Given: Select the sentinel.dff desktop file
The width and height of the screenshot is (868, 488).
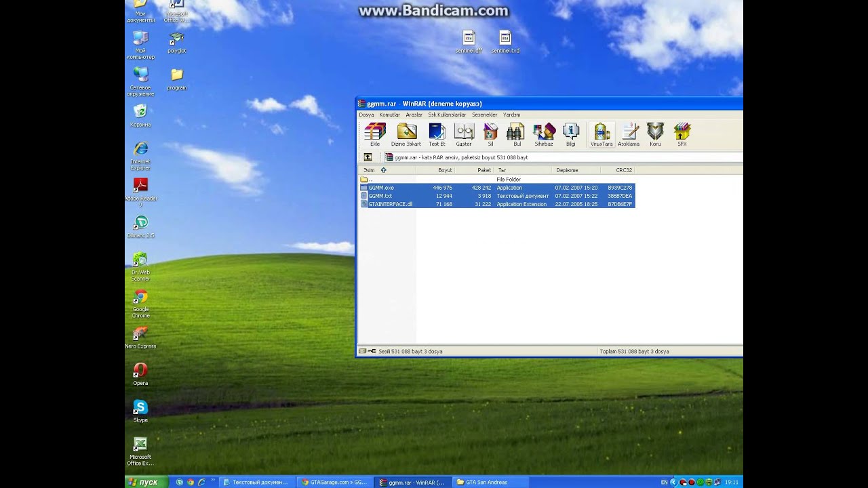Looking at the screenshot, I should pos(469,42).
